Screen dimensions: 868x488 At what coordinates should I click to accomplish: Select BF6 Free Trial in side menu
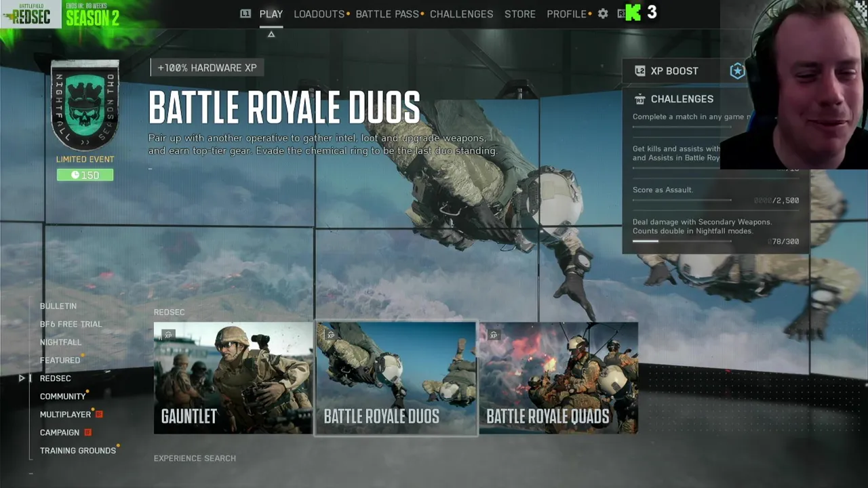coord(71,324)
